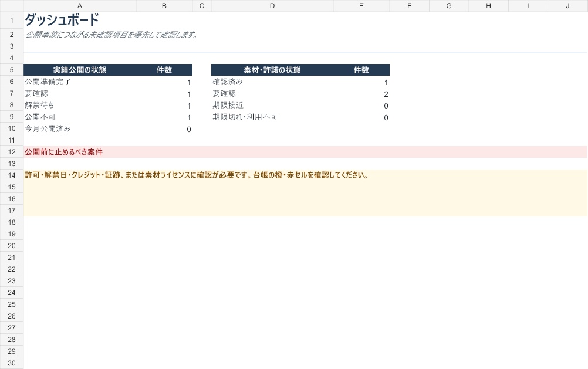Screen dimensions: 588x369
Task: Select the 解禁待ち cell
Action: pyautogui.click(x=79, y=105)
